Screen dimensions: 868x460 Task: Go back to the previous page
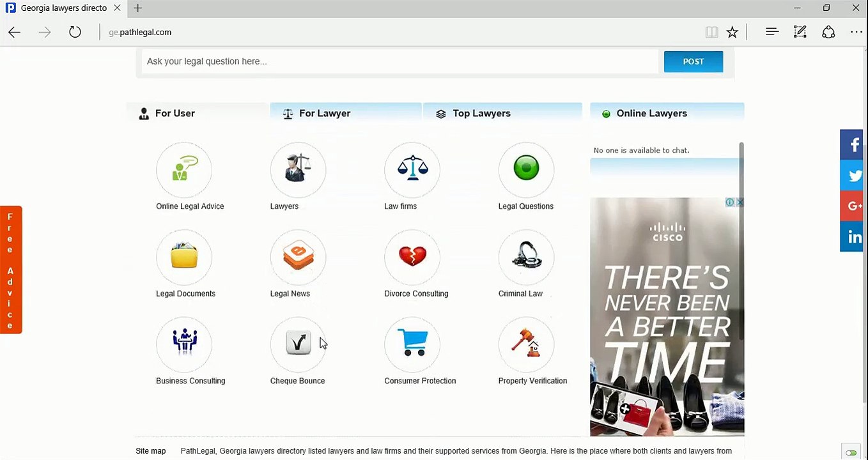point(15,32)
